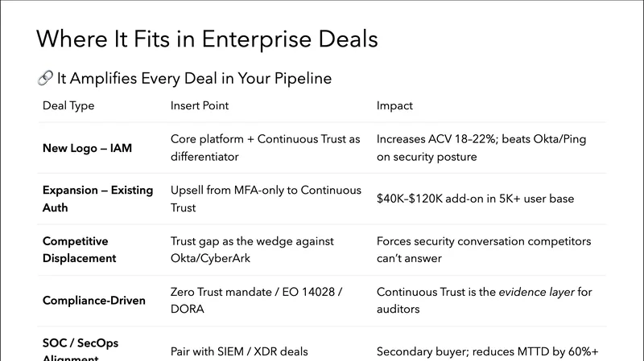The height and width of the screenshot is (361, 644).
Task: Select the 'New Logo – IAM' row label
Action: (87, 148)
